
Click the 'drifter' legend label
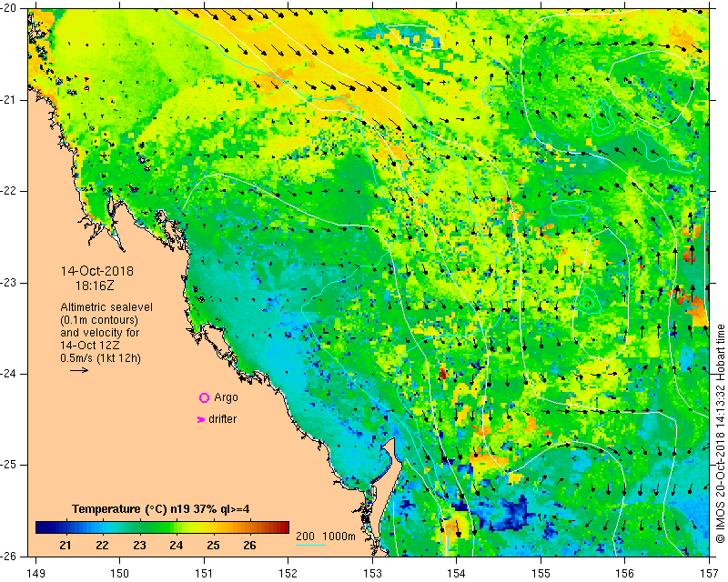(222, 419)
